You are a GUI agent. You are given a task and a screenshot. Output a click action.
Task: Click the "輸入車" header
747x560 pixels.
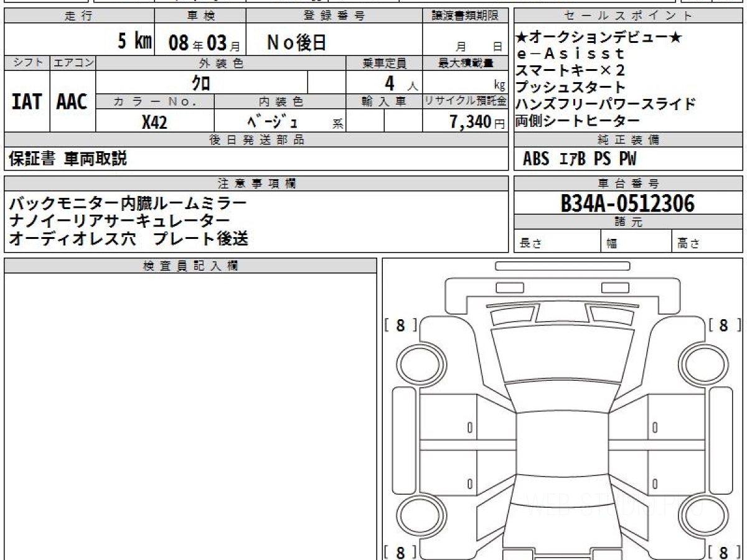[x=384, y=101]
